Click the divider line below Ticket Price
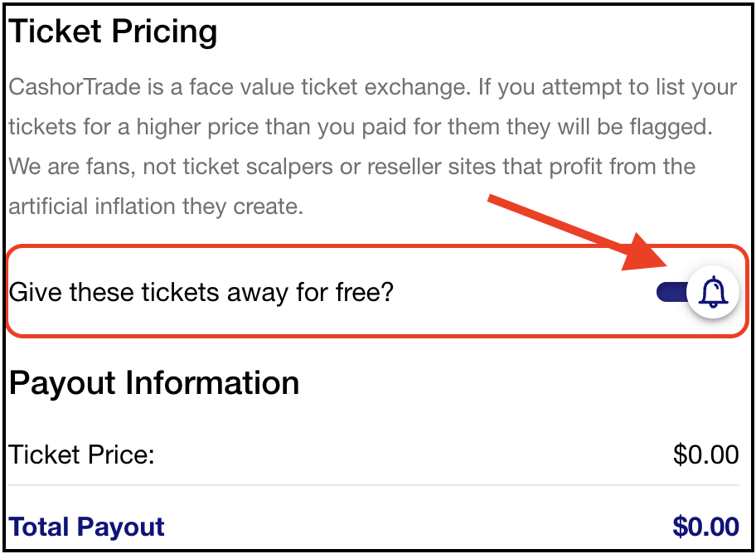 (x=373, y=485)
